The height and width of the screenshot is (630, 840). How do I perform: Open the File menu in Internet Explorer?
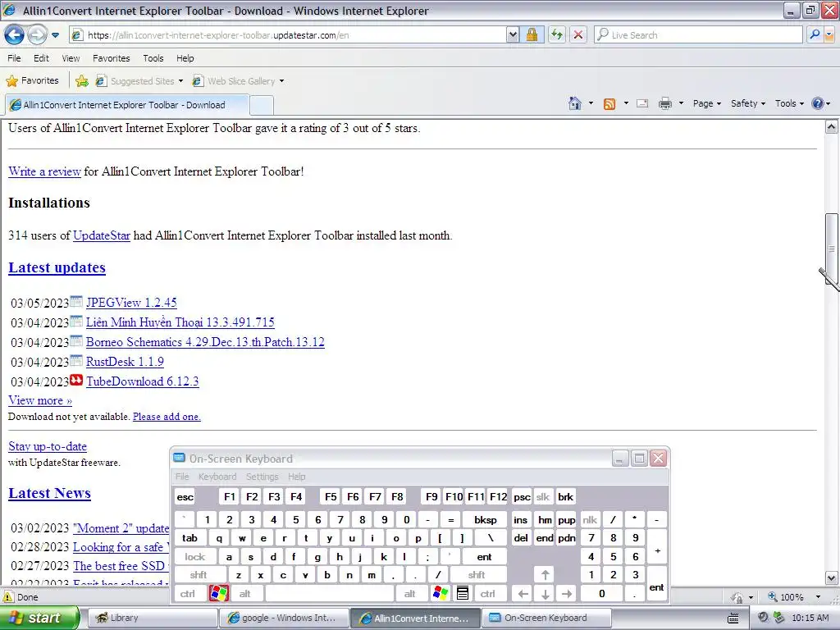14,58
